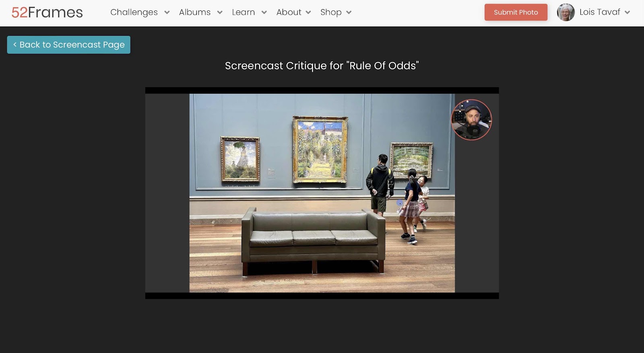
Task: Click the screencast critique video player
Action: (x=322, y=193)
